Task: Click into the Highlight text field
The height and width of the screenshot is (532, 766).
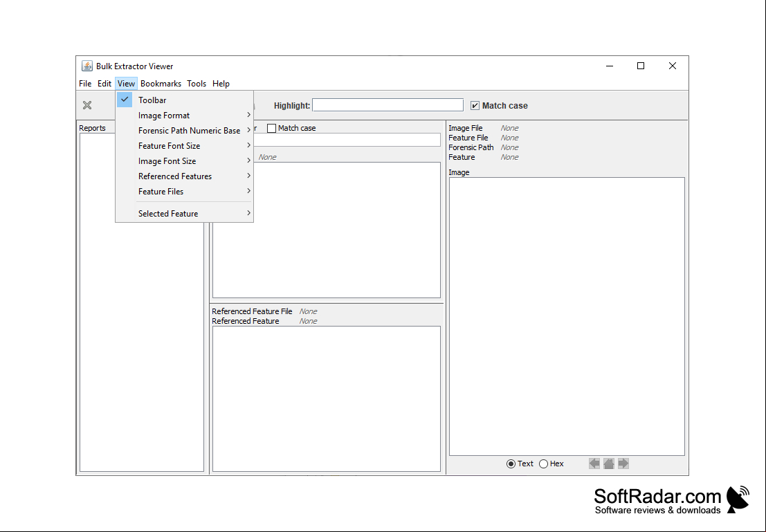Action: coord(388,105)
